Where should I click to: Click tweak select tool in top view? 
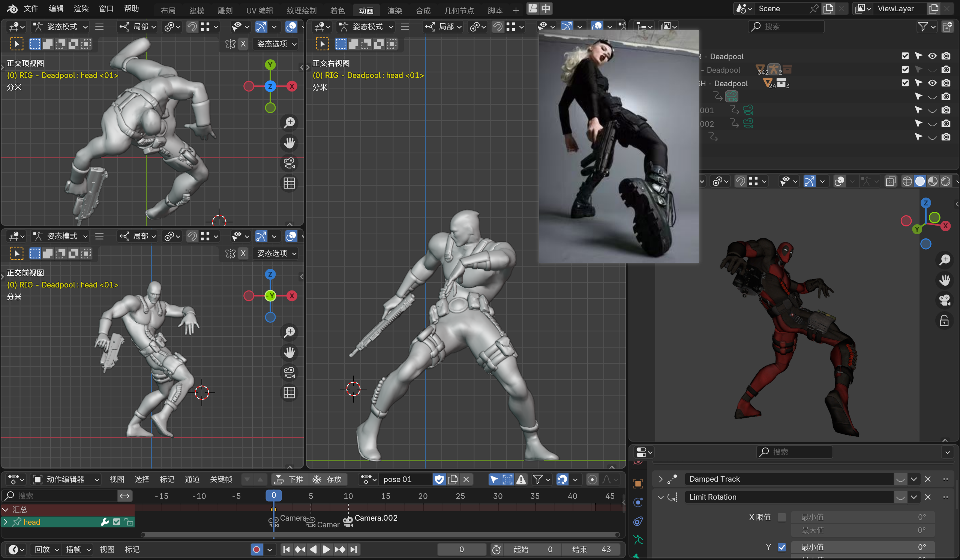[16, 44]
